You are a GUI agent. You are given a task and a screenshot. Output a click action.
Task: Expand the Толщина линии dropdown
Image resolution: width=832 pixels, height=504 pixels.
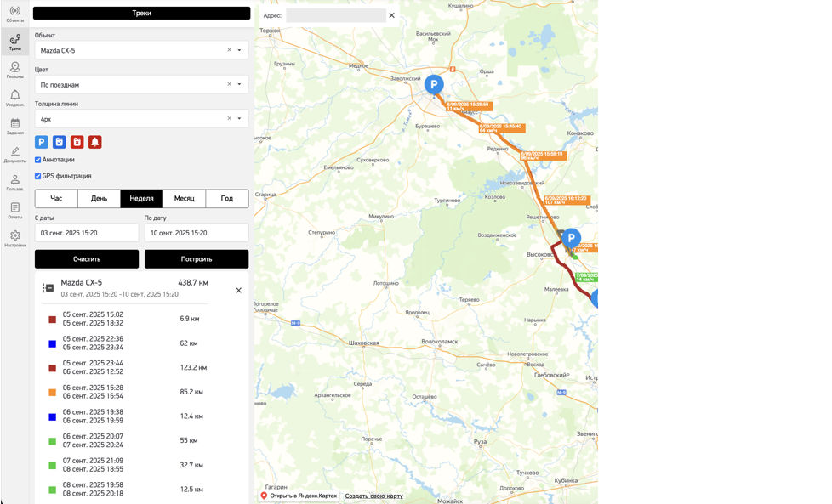142,119
